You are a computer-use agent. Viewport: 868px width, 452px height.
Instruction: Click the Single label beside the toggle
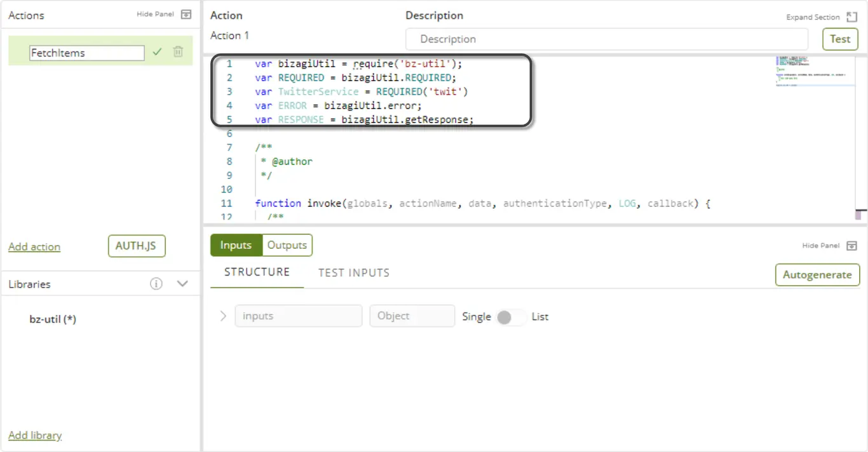click(x=477, y=316)
